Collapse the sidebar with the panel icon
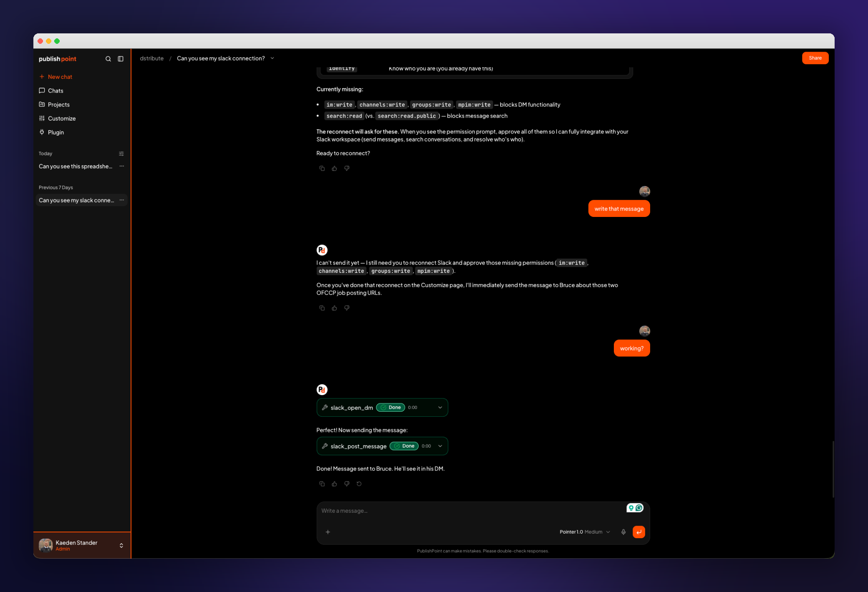 [x=121, y=59]
